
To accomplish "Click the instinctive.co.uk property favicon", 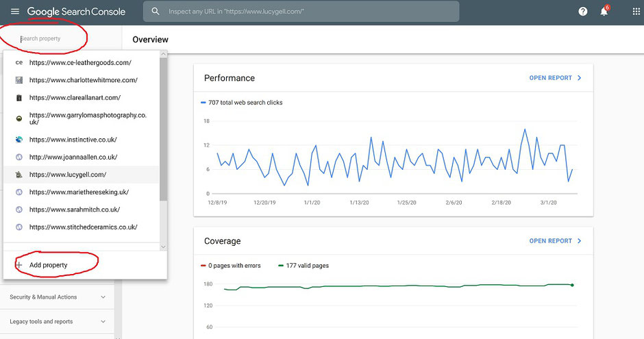I will [19, 140].
